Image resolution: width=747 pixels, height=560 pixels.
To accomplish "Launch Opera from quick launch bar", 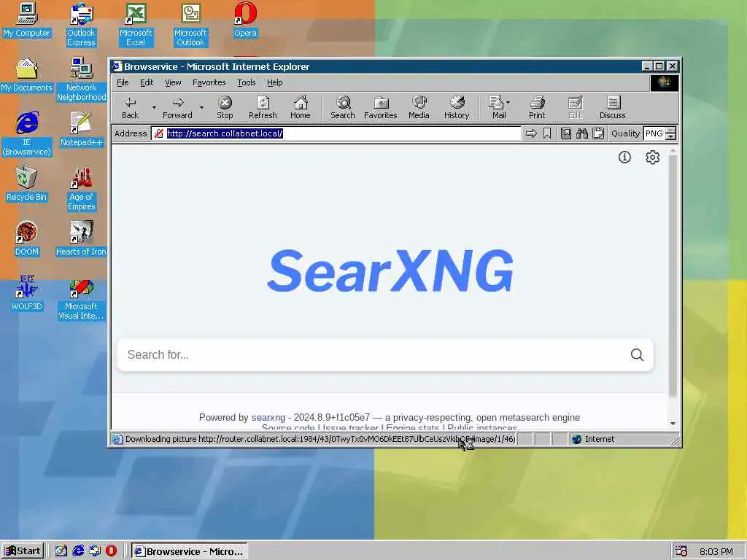I will 111,551.
